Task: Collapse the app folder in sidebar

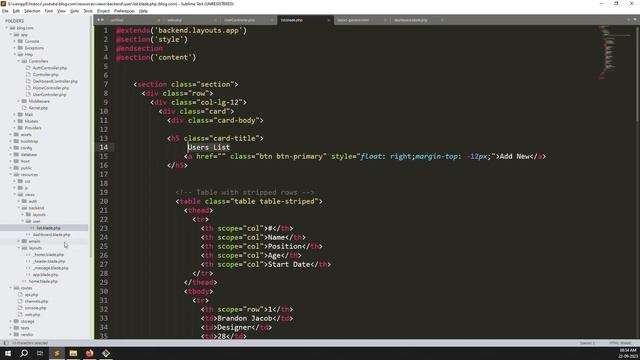Action: [11, 35]
